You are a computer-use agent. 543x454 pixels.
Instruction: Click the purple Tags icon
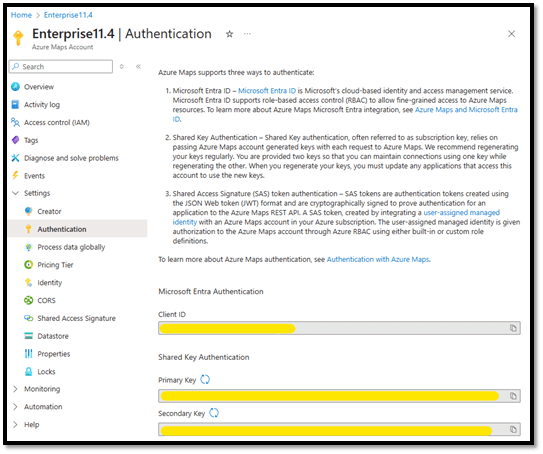(x=15, y=140)
